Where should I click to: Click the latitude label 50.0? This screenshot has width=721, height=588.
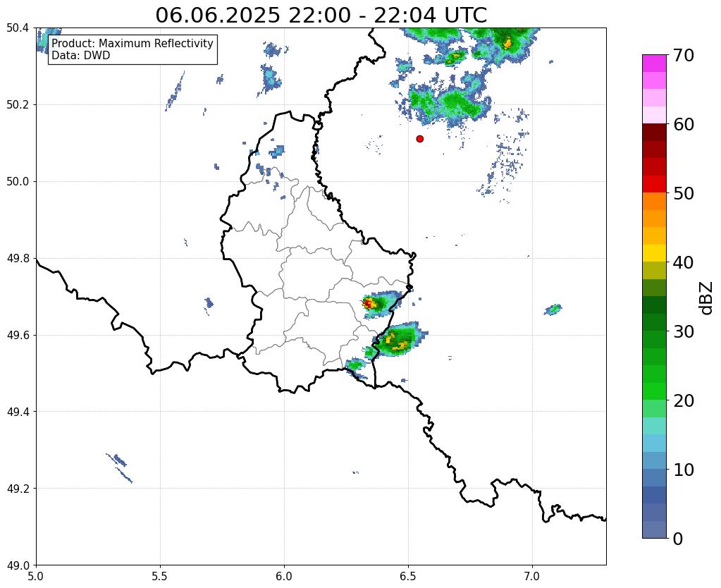coord(18,181)
